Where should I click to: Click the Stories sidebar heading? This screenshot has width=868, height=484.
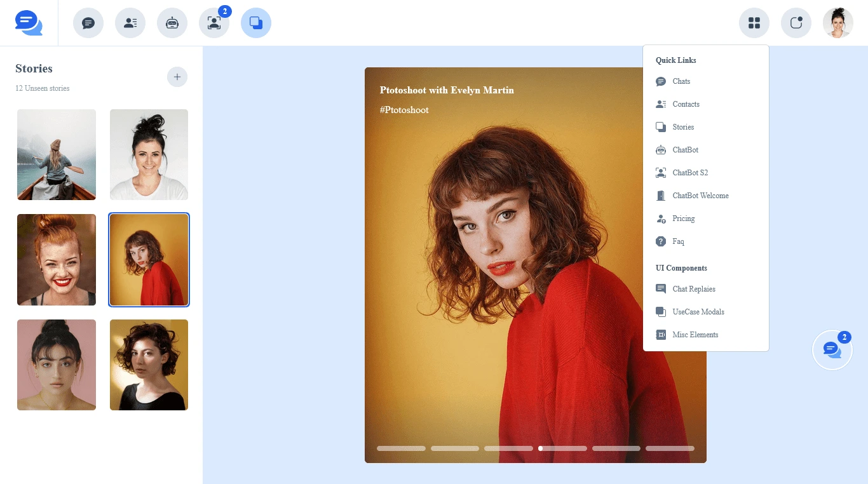click(34, 69)
